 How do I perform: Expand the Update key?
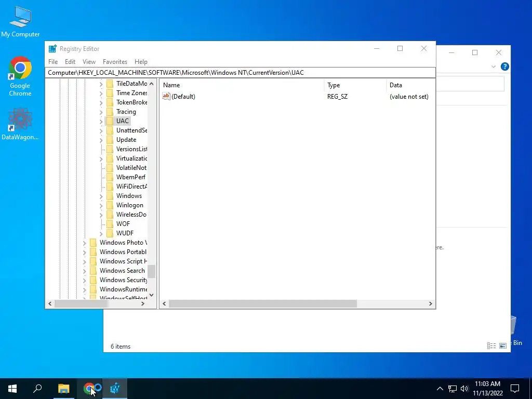click(x=101, y=140)
